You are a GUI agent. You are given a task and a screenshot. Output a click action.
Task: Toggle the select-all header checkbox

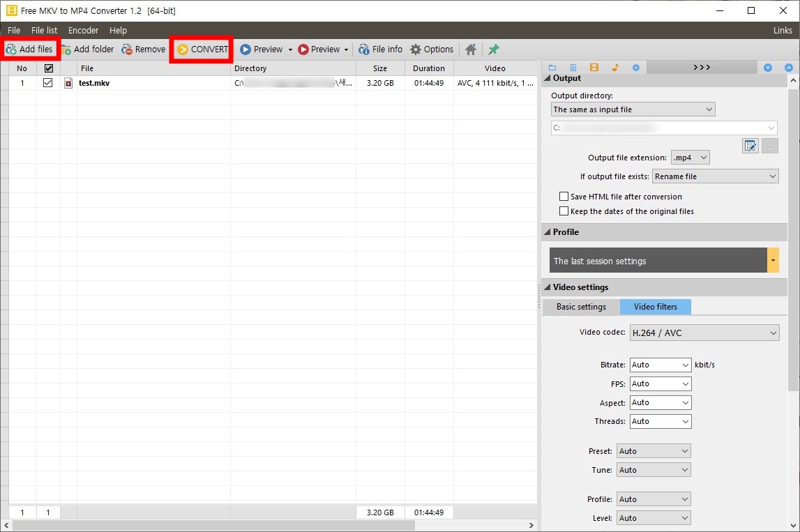(49, 68)
